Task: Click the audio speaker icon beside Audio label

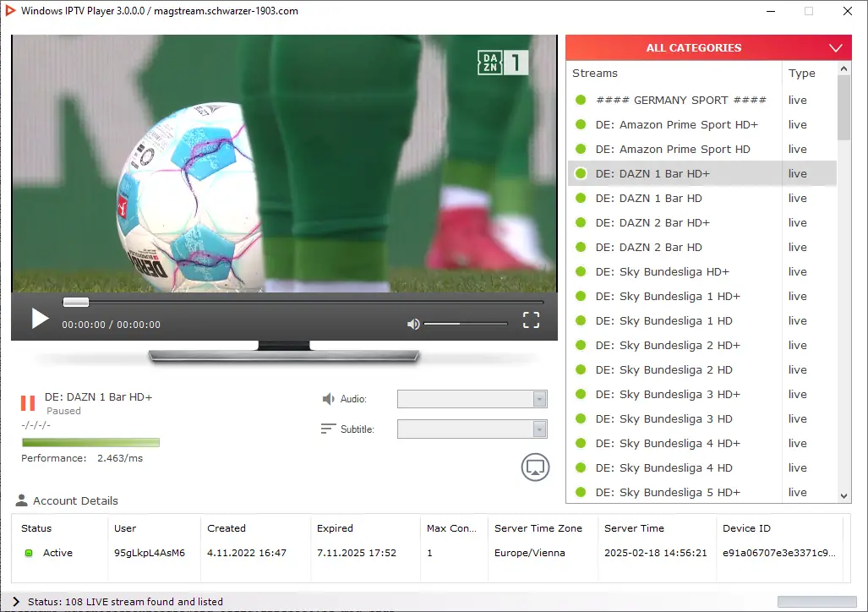Action: (328, 399)
